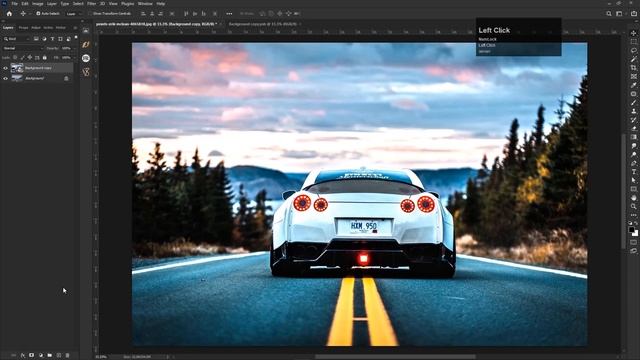This screenshot has height=360, width=640.
Task: Link layers icon in Layers panel footer
Action: 13,355
